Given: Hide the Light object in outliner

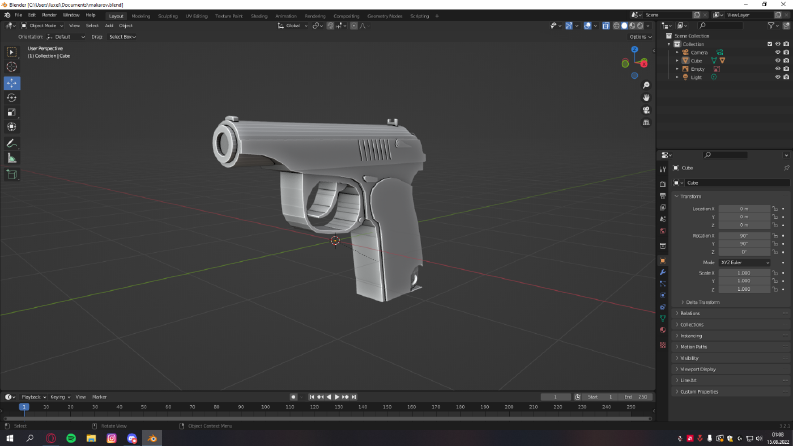Looking at the screenshot, I should pyautogui.click(x=777, y=77).
